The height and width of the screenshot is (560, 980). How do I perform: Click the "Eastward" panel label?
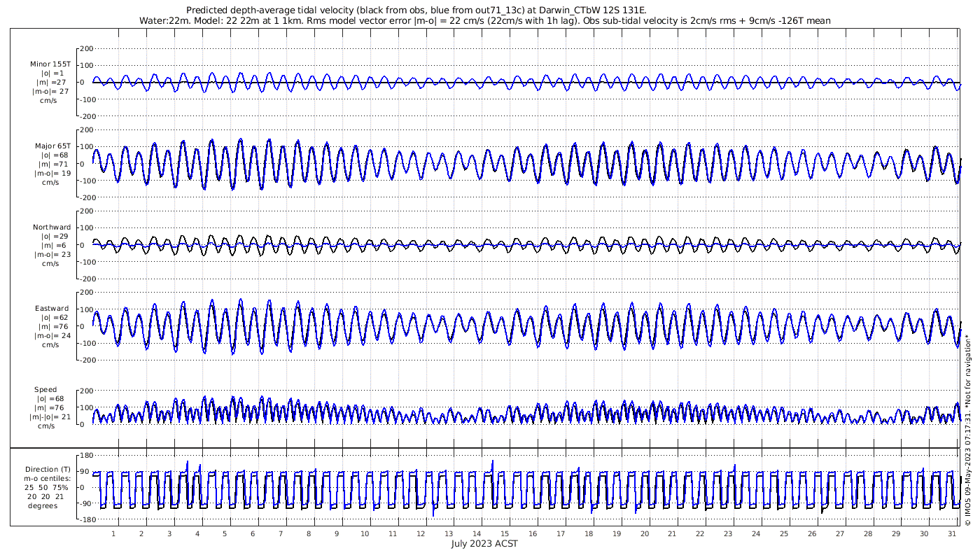[52, 308]
